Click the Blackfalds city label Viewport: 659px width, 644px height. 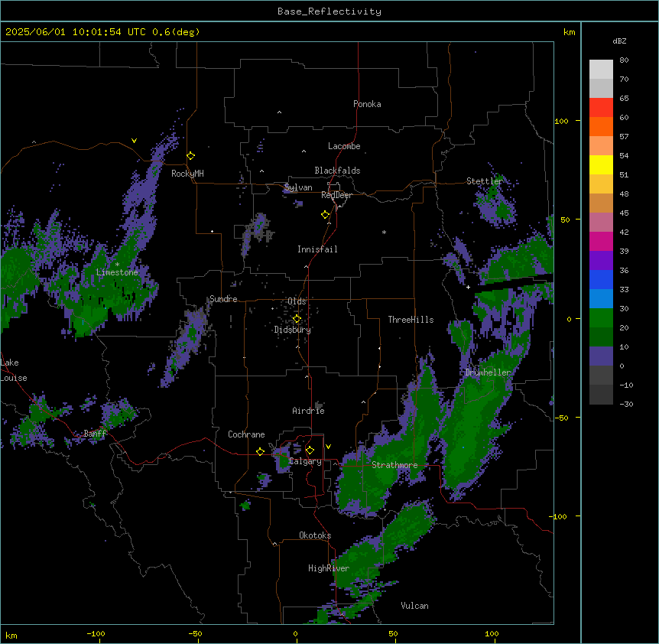[337, 171]
